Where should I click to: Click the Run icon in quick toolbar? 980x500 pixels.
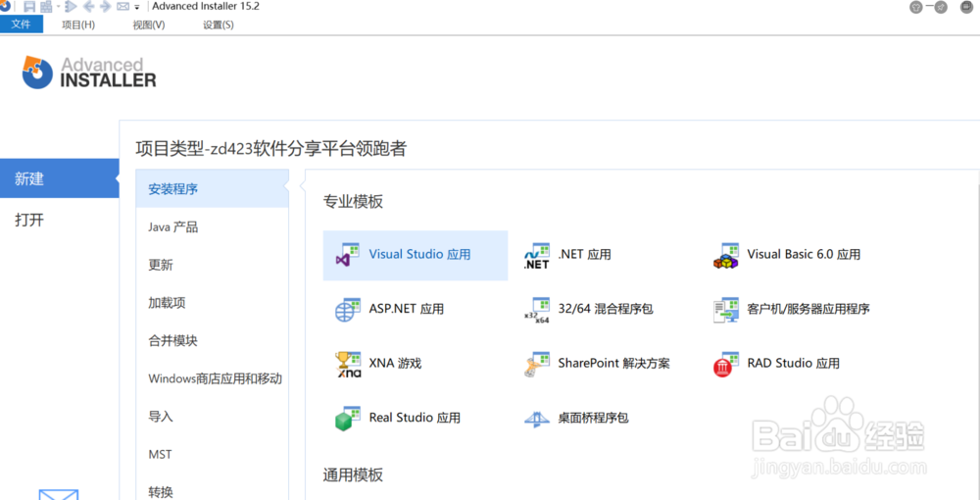pyautogui.click(x=70, y=7)
